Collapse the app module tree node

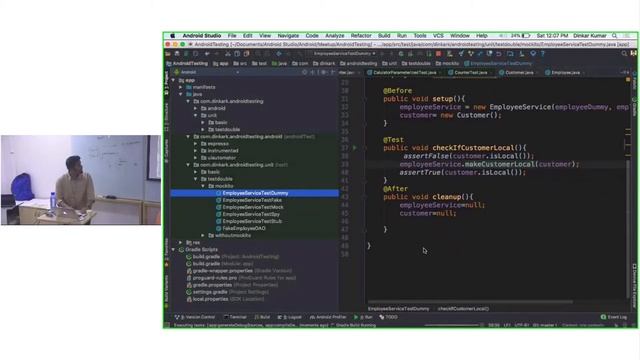(x=173, y=80)
